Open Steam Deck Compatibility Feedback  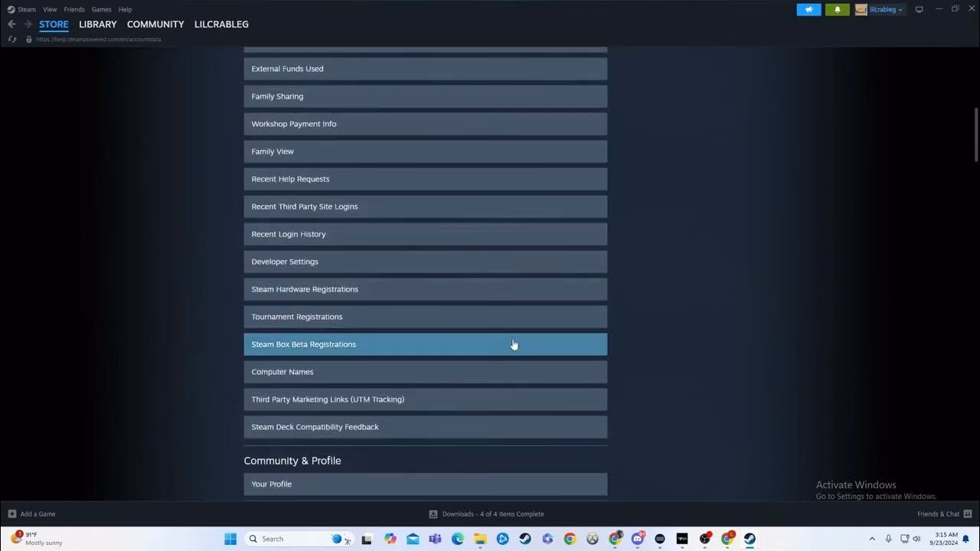click(426, 427)
